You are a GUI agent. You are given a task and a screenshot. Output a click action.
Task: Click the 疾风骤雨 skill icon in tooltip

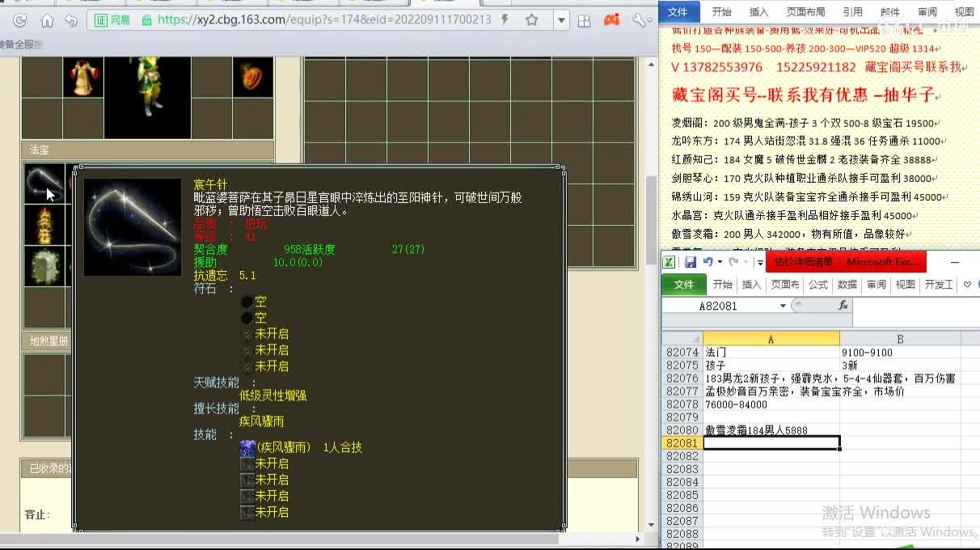click(x=247, y=447)
